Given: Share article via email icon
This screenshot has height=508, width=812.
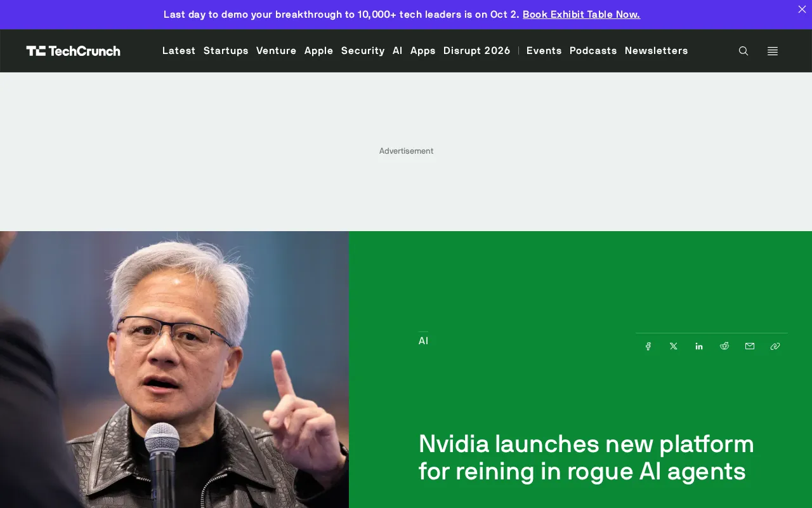Looking at the screenshot, I should (750, 346).
